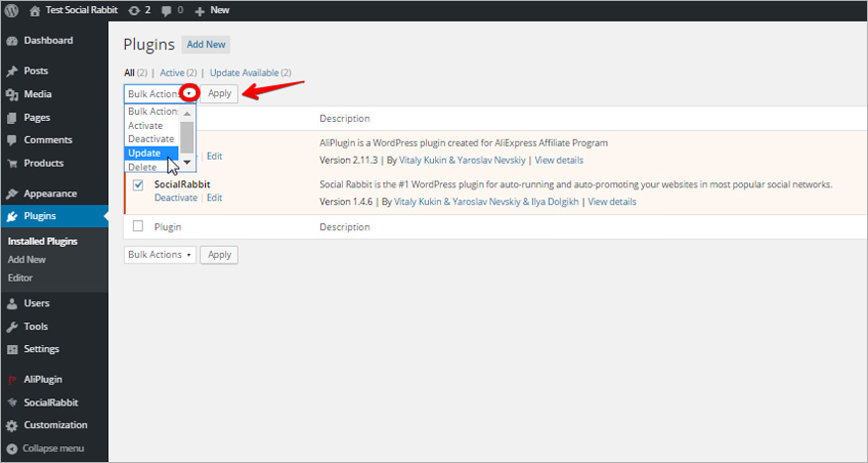Choose Deactivate from the bulk actions list

click(x=153, y=139)
